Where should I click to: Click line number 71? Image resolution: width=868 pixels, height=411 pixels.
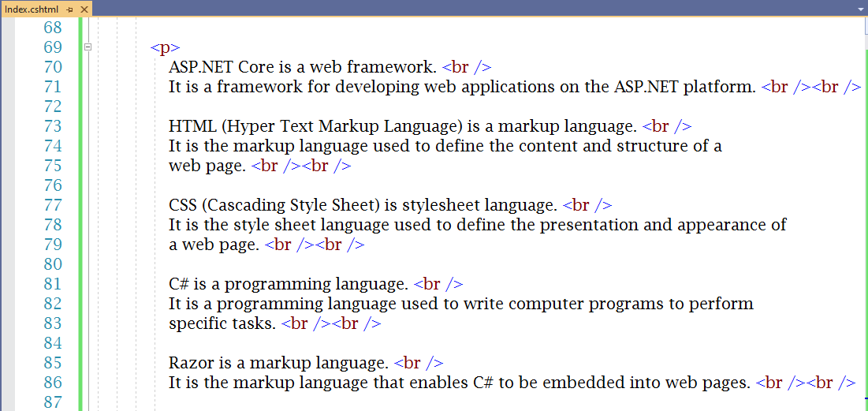coord(53,87)
